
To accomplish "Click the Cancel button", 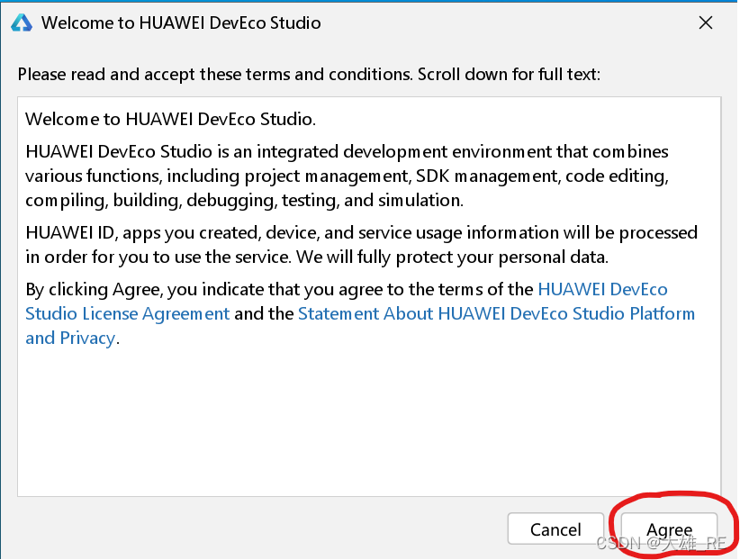I will click(x=555, y=529).
